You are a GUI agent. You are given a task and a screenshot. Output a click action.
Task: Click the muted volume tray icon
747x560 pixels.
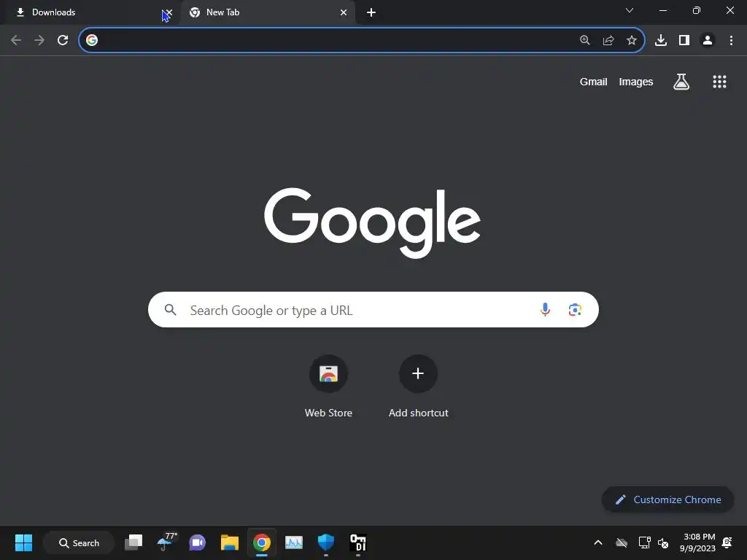[x=662, y=542]
